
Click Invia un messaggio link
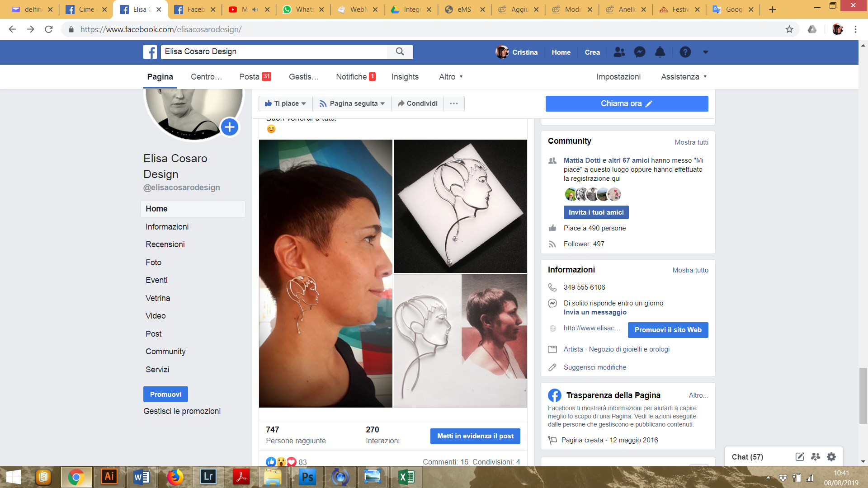click(x=595, y=312)
